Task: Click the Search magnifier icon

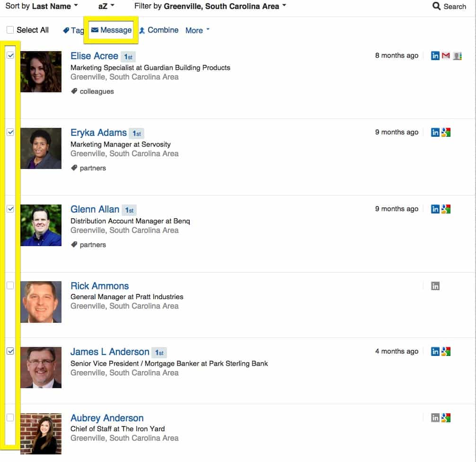Action: 436,6
